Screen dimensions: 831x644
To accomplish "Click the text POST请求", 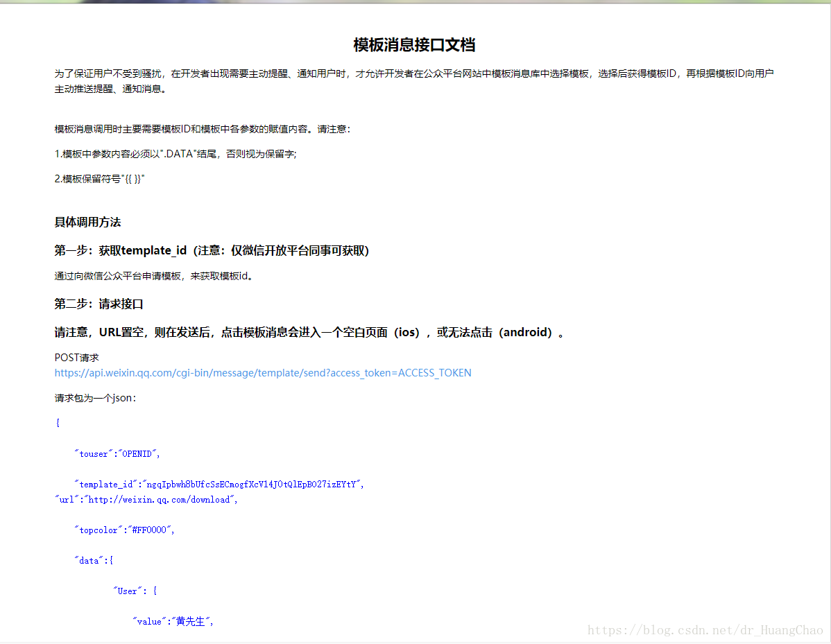I will coord(77,358).
